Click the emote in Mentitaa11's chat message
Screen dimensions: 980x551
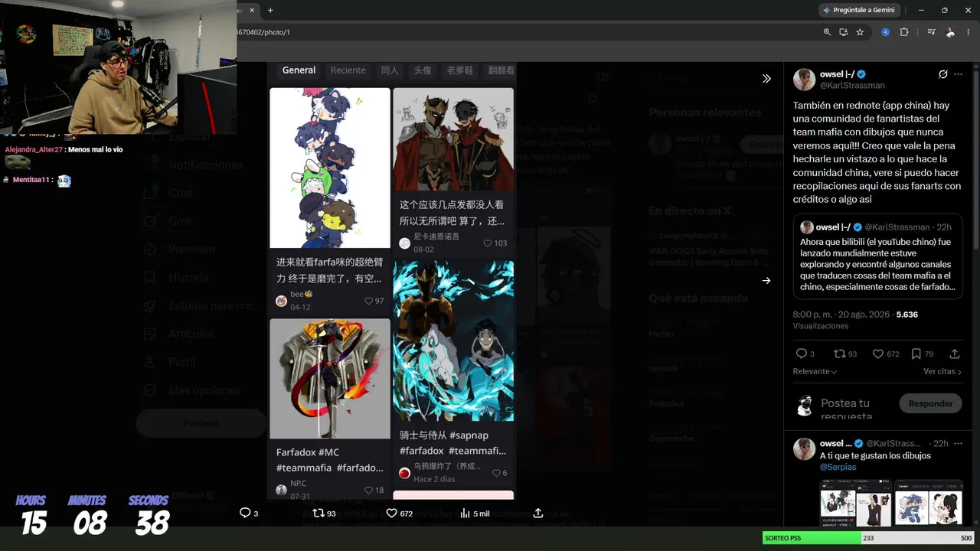(x=64, y=181)
